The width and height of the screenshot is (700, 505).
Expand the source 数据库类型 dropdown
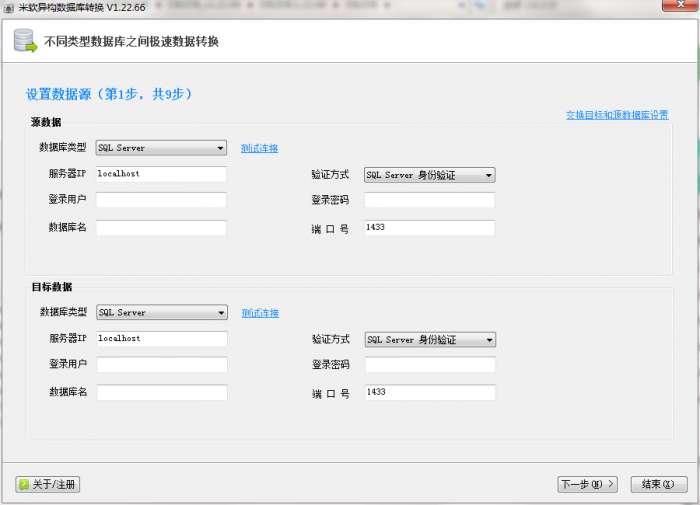(x=161, y=148)
